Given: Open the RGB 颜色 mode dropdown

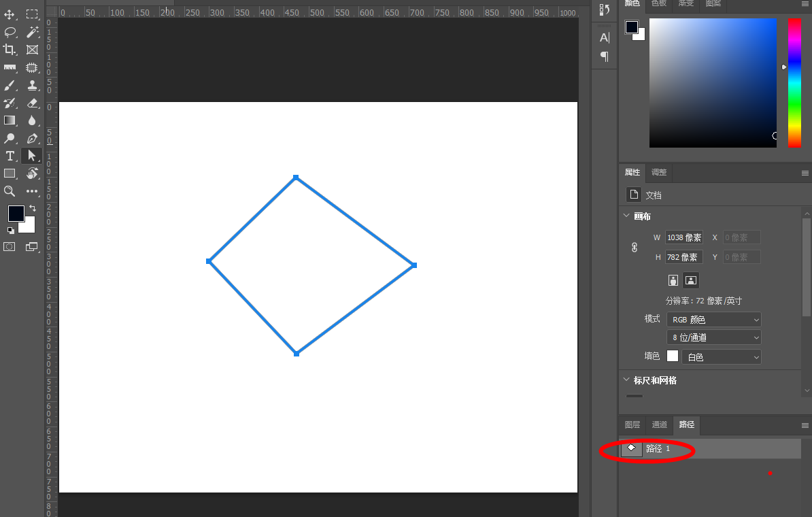Looking at the screenshot, I should click(x=714, y=320).
